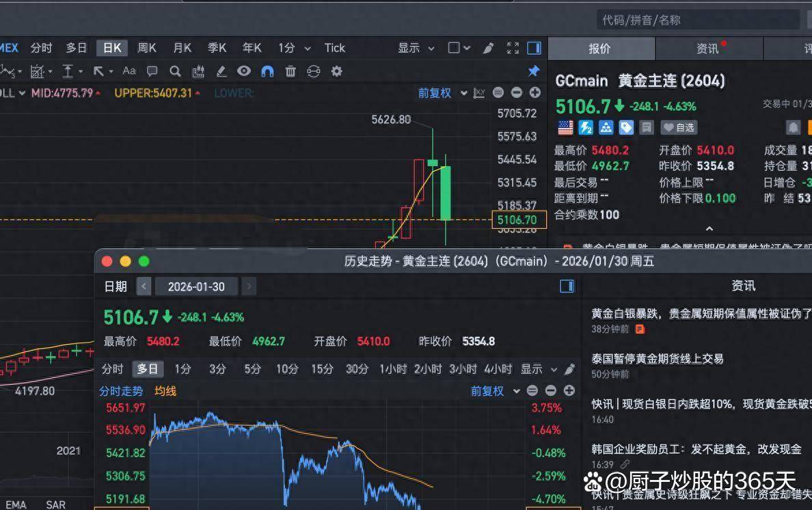Viewport: 812px width, 510px height.
Task: Enter fullscreen chart mode
Action: click(x=513, y=48)
